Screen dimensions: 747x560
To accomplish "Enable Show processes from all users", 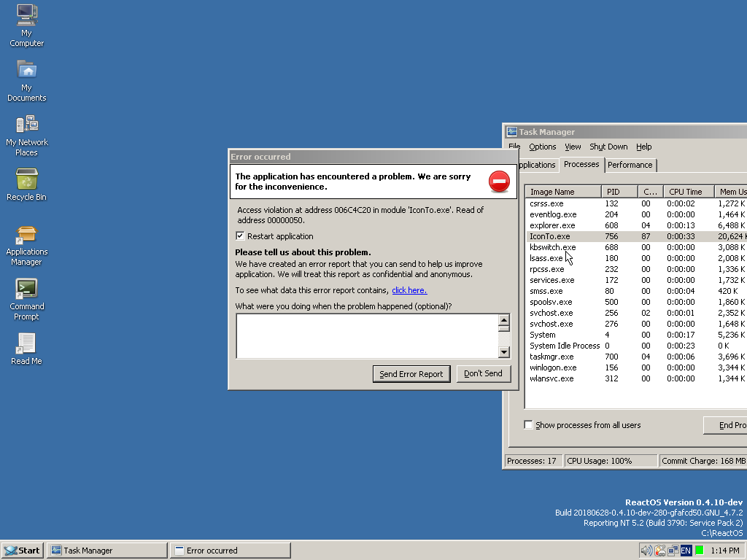I will [528, 425].
